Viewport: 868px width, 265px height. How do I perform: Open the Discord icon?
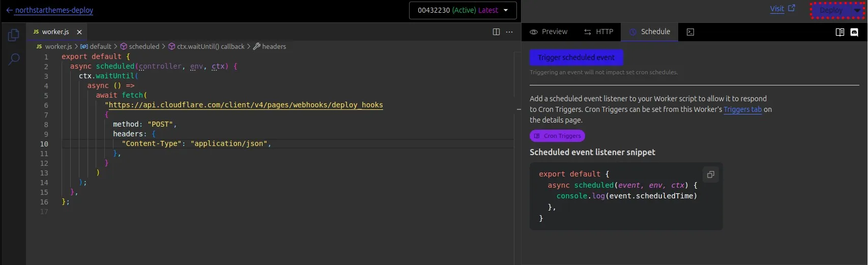[x=854, y=32]
